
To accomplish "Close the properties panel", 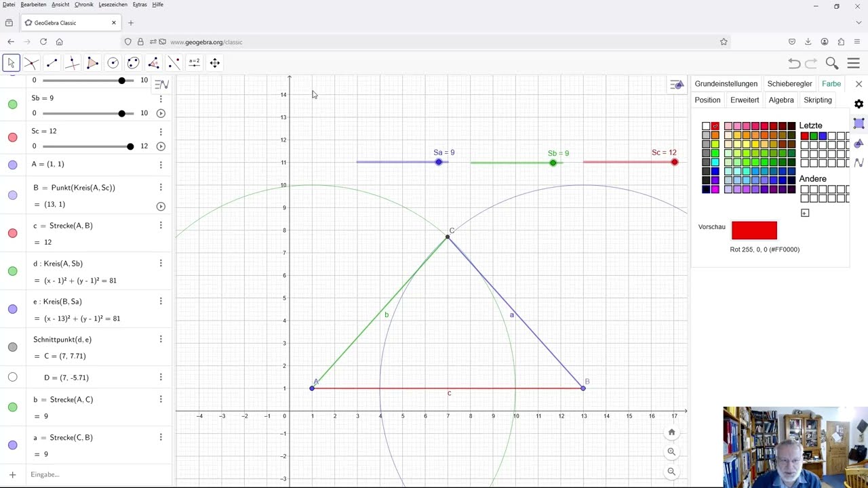I will point(859,84).
